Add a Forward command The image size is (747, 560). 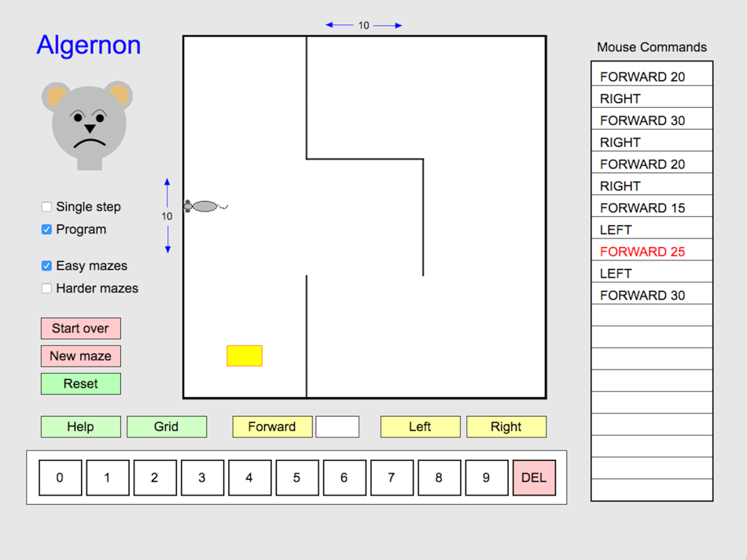(272, 426)
